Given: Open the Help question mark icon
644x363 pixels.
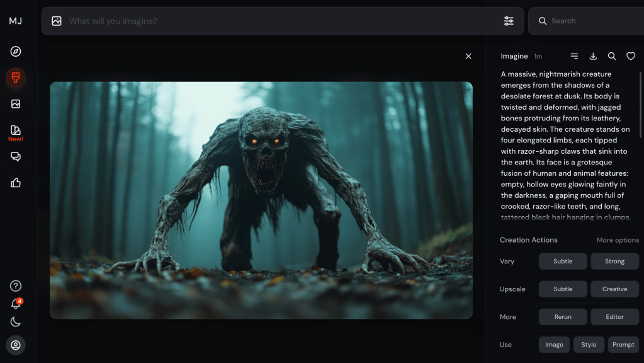Looking at the screenshot, I should (x=16, y=286).
